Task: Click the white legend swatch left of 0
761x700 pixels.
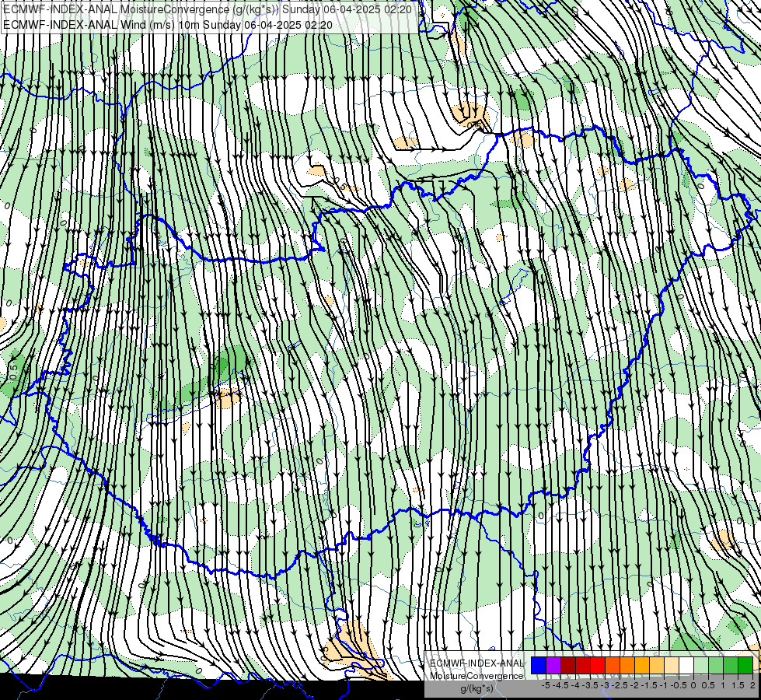Action: [x=686, y=666]
